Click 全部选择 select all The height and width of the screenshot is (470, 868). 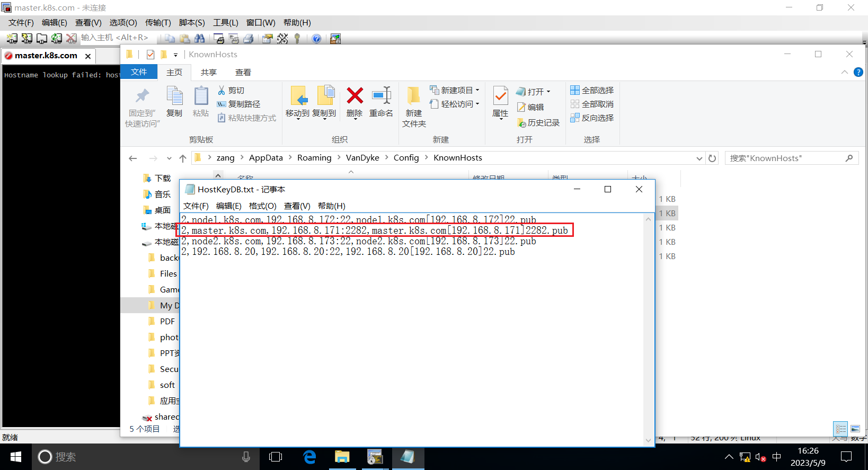pyautogui.click(x=592, y=90)
